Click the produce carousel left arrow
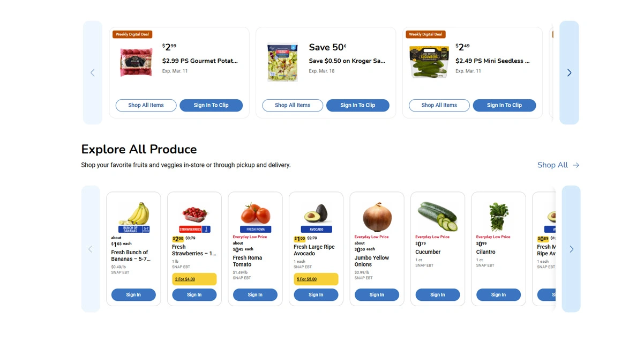The image size is (644, 340). point(91,249)
